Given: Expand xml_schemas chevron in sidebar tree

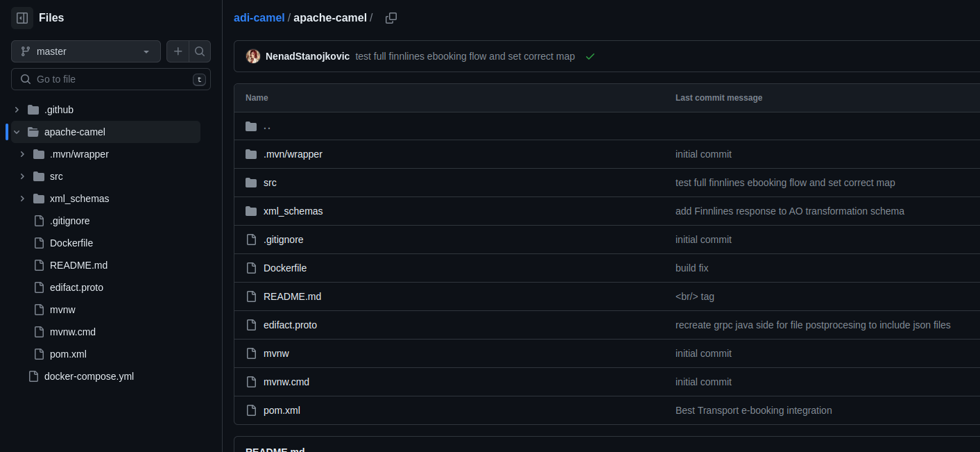Looking at the screenshot, I should pos(22,199).
